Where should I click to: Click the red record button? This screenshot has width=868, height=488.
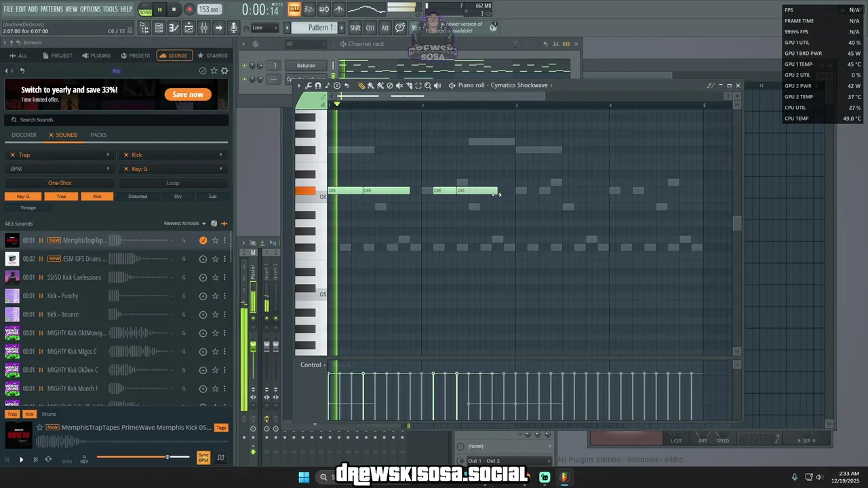(x=189, y=9)
